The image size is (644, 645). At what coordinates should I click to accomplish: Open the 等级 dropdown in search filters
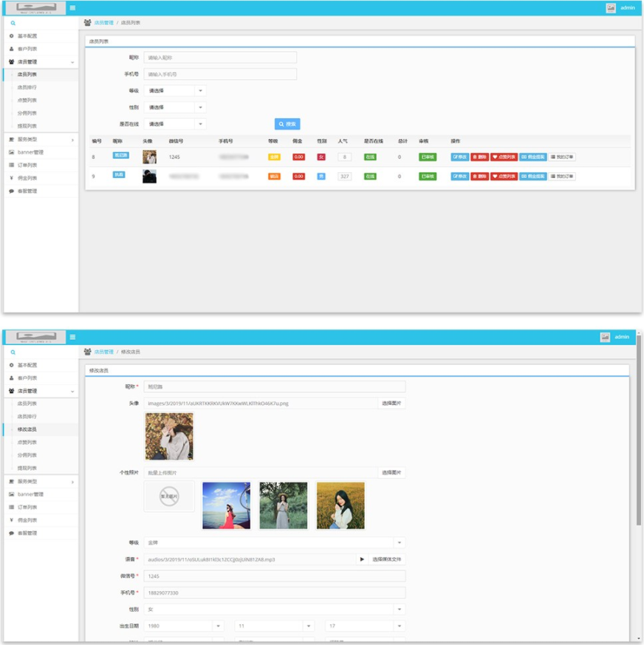[x=174, y=91]
